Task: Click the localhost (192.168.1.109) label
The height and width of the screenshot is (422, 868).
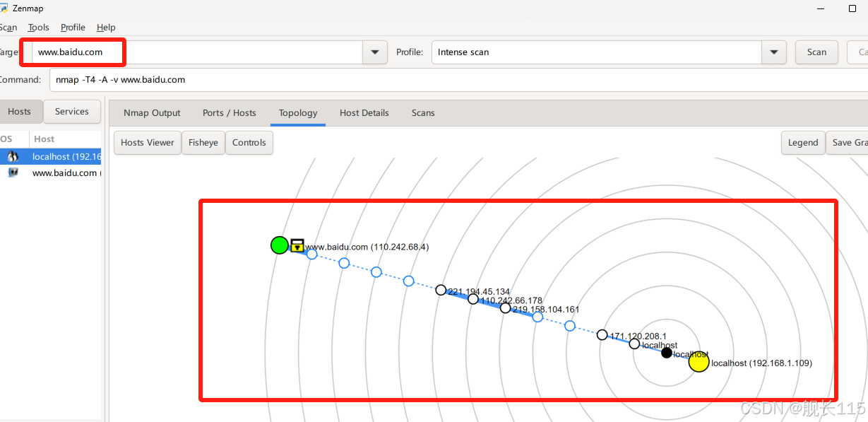Action: point(761,363)
